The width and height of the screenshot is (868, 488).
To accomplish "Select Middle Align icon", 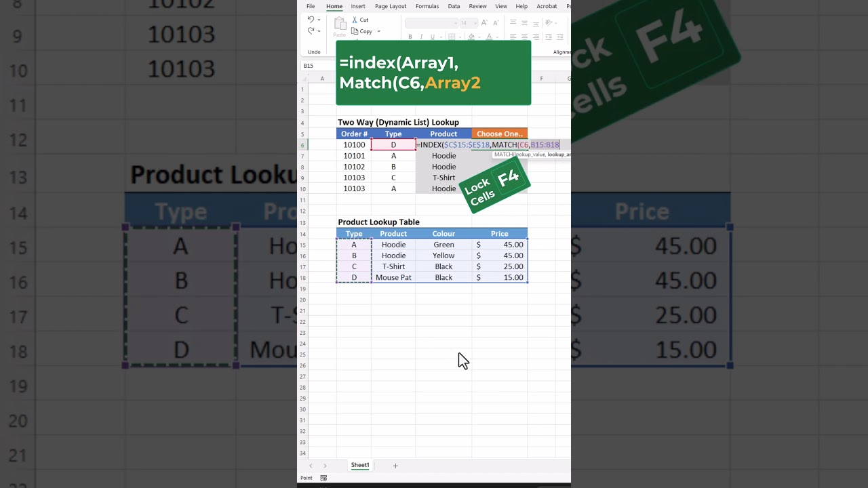I will 524,22.
